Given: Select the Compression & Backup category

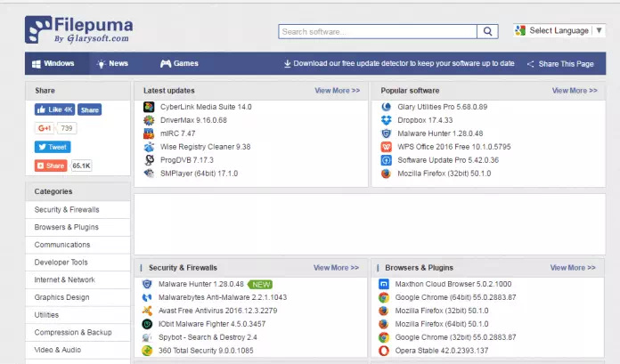Looking at the screenshot, I should click(x=77, y=332).
